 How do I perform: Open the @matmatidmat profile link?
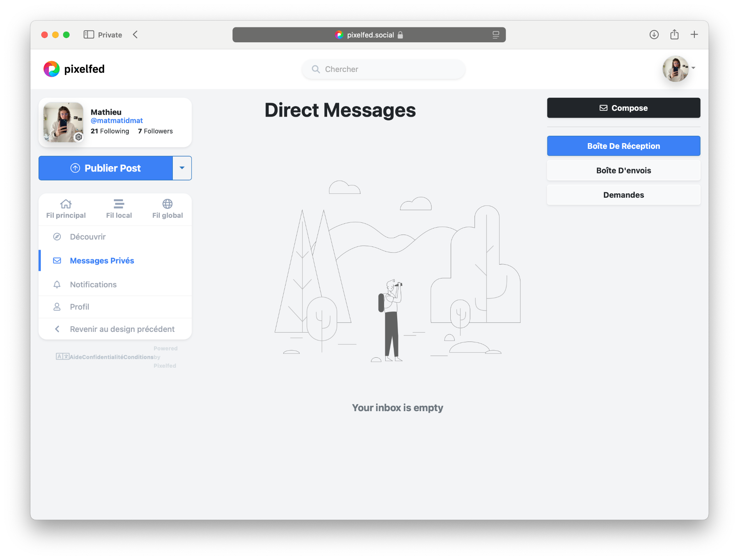pos(117,121)
